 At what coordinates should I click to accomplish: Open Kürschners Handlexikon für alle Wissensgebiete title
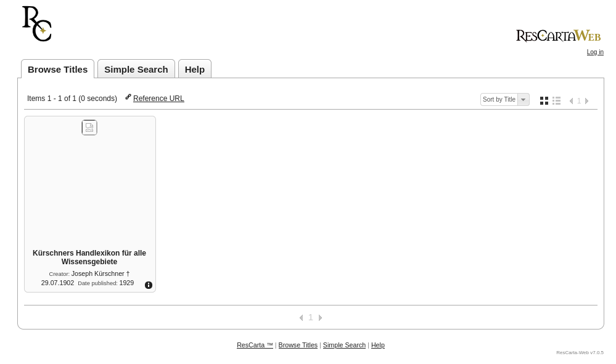click(x=89, y=257)
